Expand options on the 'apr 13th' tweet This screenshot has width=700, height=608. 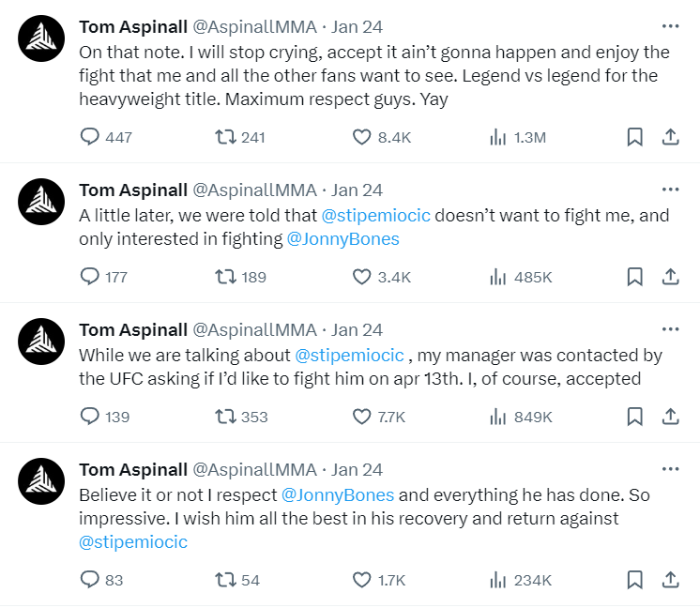[670, 329]
